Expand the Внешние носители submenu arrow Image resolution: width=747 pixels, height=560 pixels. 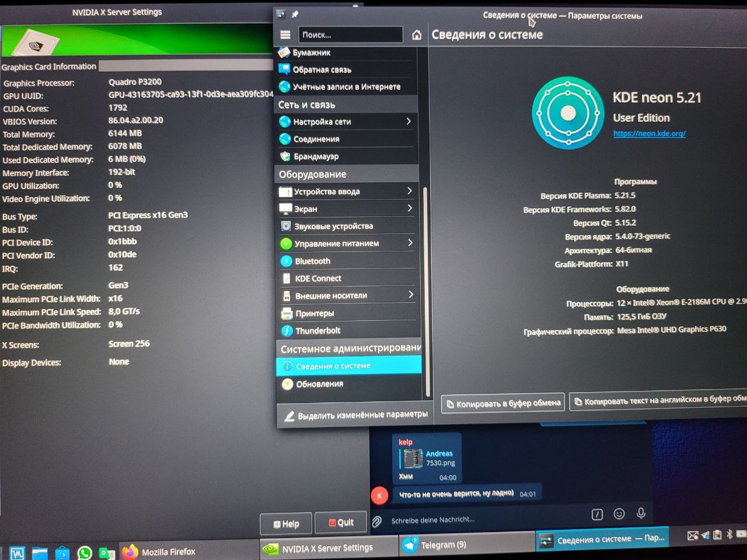point(411,295)
